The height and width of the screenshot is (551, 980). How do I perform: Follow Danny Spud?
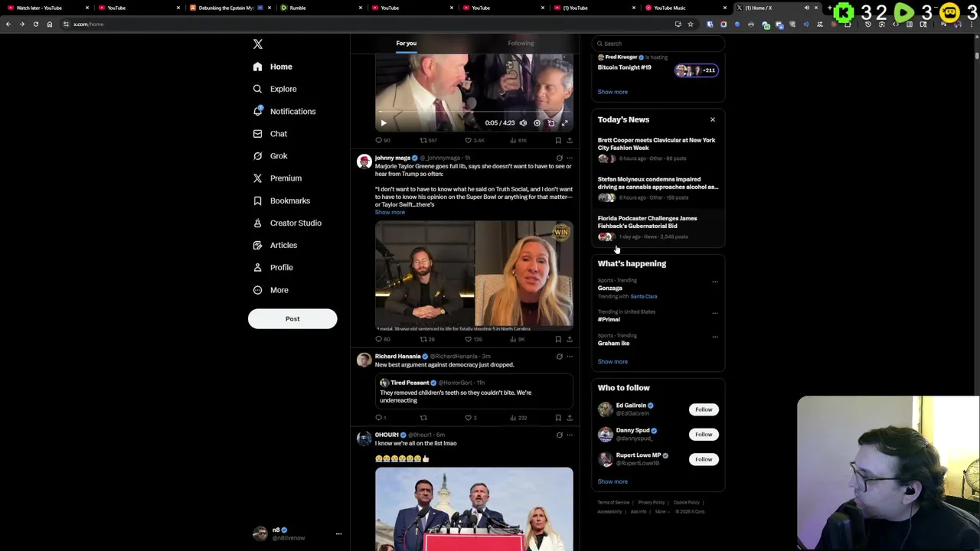tap(704, 434)
